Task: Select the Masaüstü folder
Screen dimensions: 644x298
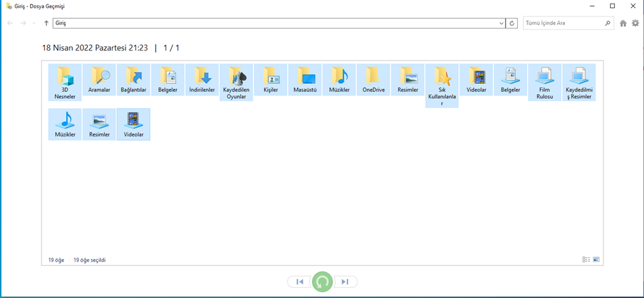Action: tap(305, 80)
